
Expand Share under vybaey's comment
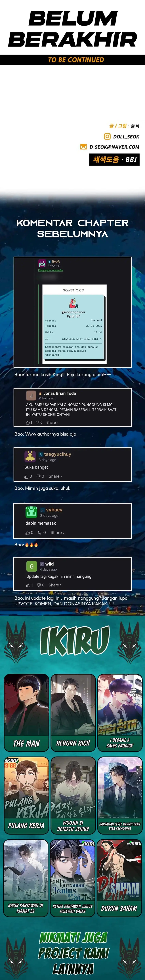[57, 532]
